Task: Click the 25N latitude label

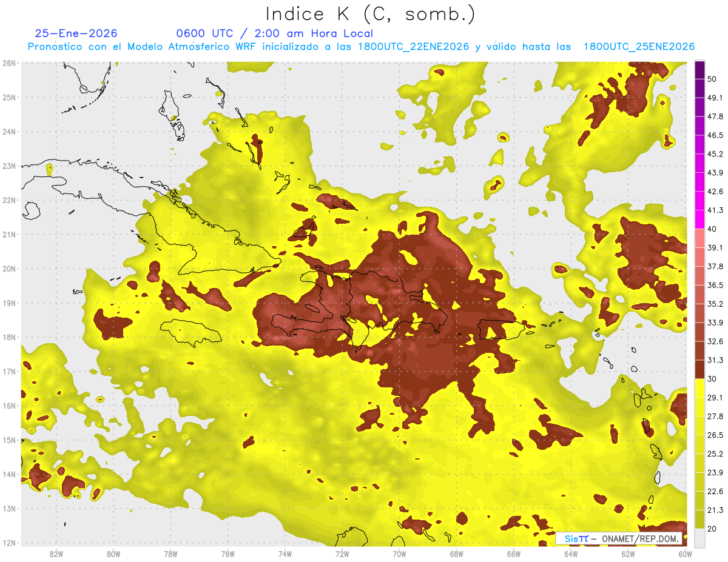Action: (x=8, y=97)
